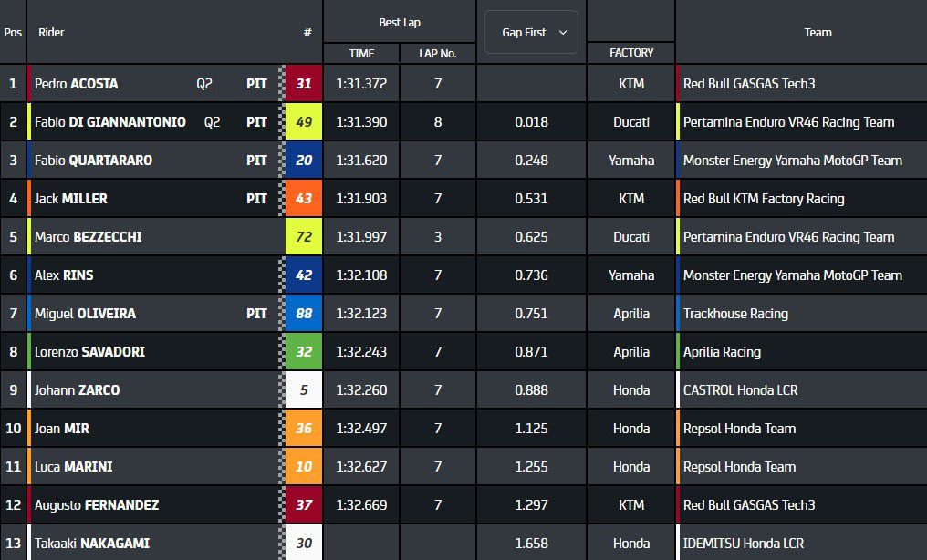927x560 pixels.
Task: Open the Gap First dropdown
Action: pyautogui.click(x=531, y=33)
